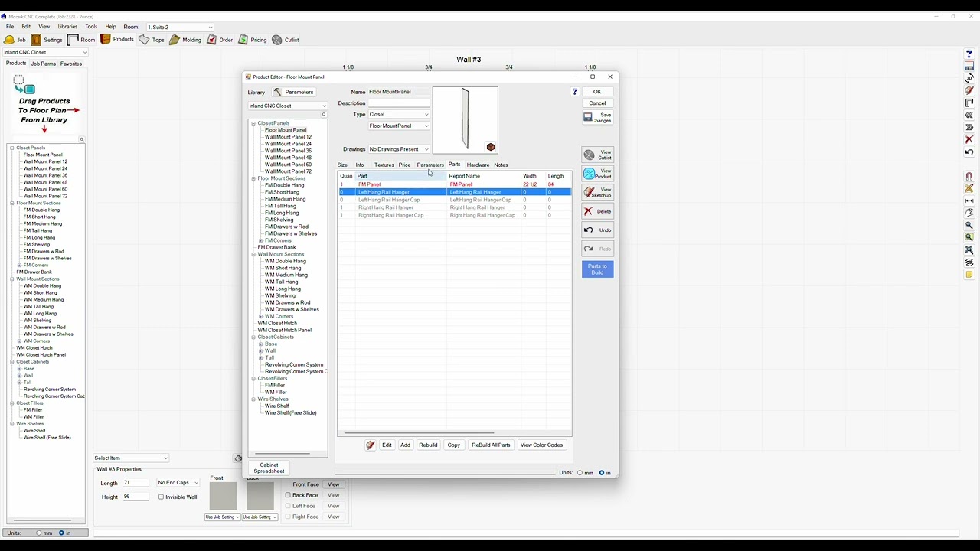Click the Save Changes disk button
Viewport: 980px width, 551px height.
tap(598, 117)
